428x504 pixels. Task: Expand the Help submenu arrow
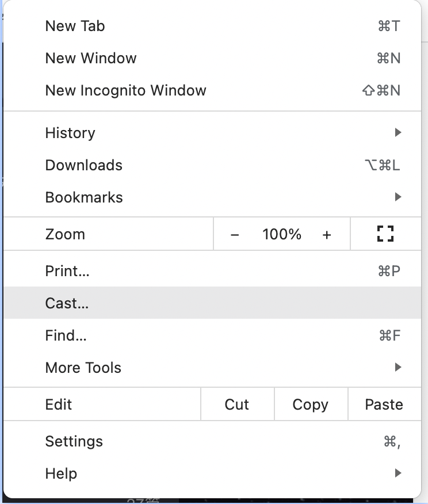click(x=398, y=474)
